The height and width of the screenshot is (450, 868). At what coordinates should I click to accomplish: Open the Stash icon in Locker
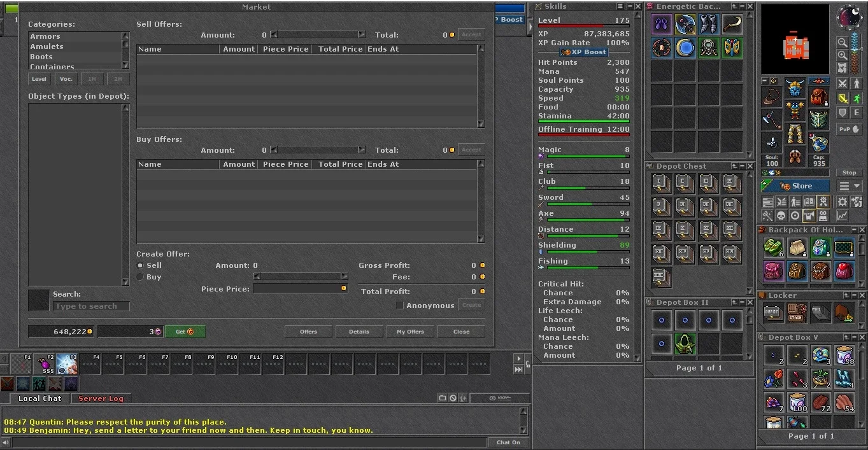click(x=796, y=313)
